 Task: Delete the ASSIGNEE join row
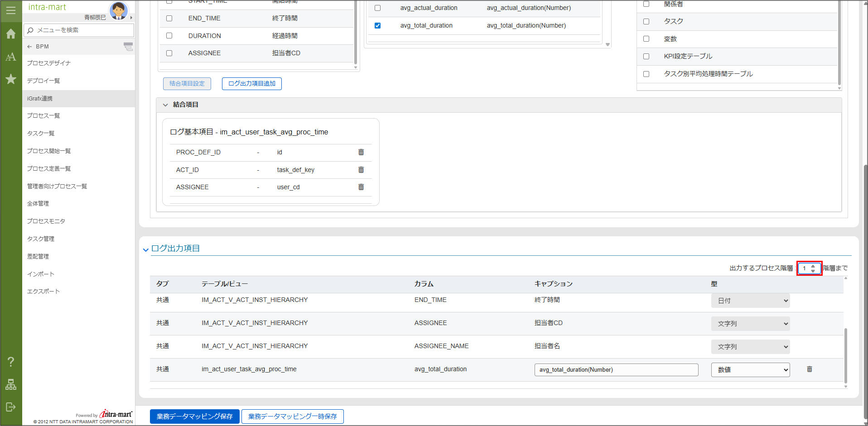coord(361,187)
